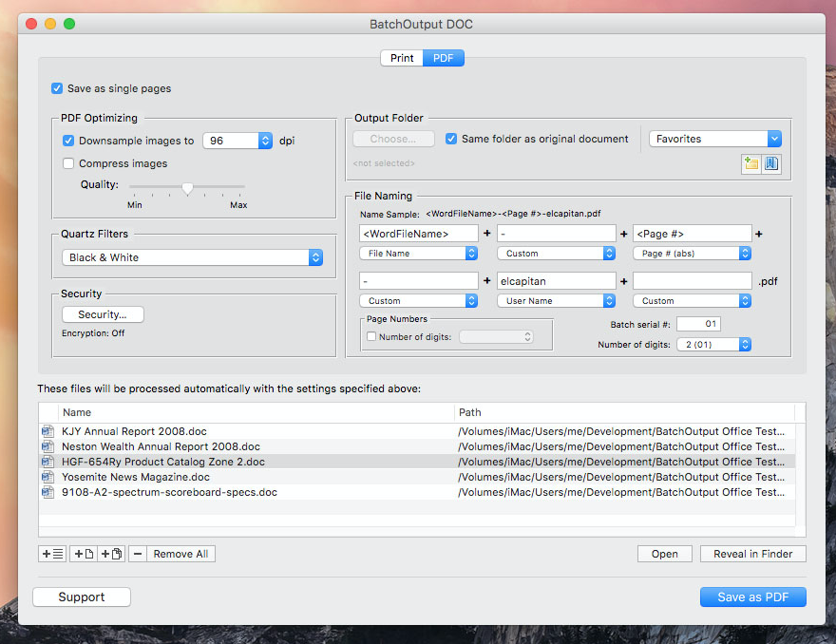836x644 pixels.
Task: Click the Quality slider handle
Action: [x=187, y=188]
